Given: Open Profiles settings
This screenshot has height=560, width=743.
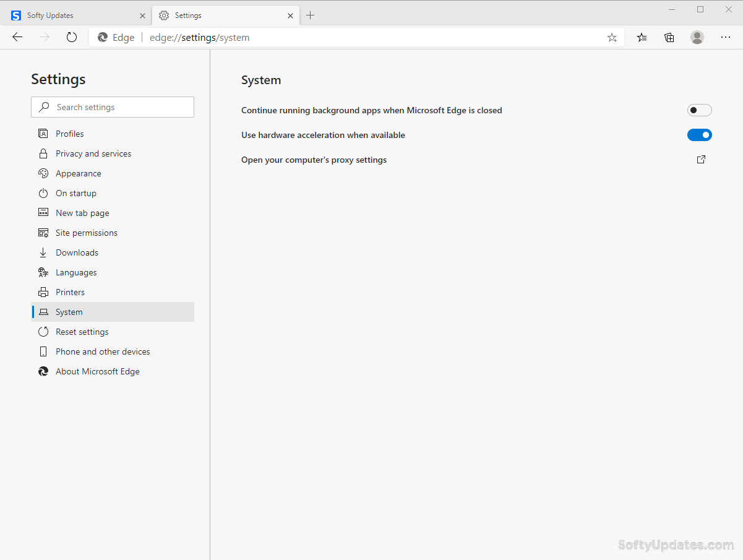Looking at the screenshot, I should point(113,134).
